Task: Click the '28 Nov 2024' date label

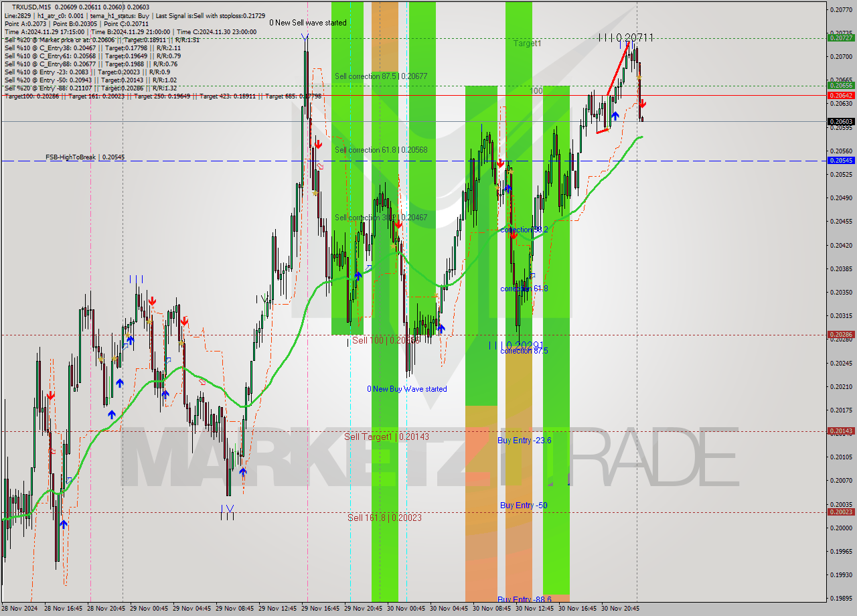Action: [x=19, y=609]
